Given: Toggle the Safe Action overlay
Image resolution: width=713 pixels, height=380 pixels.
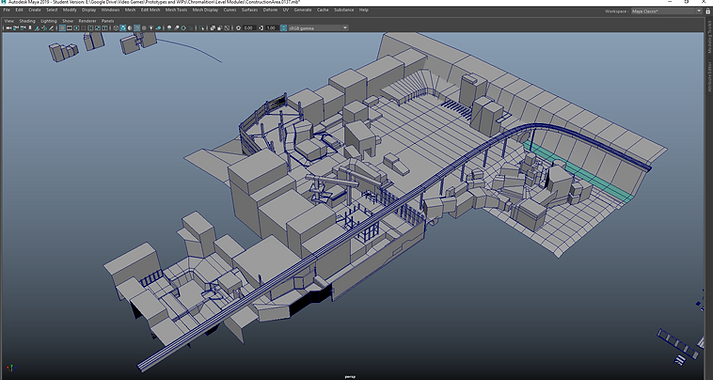Looking at the screenshot, I should pyautogui.click(x=98, y=28).
